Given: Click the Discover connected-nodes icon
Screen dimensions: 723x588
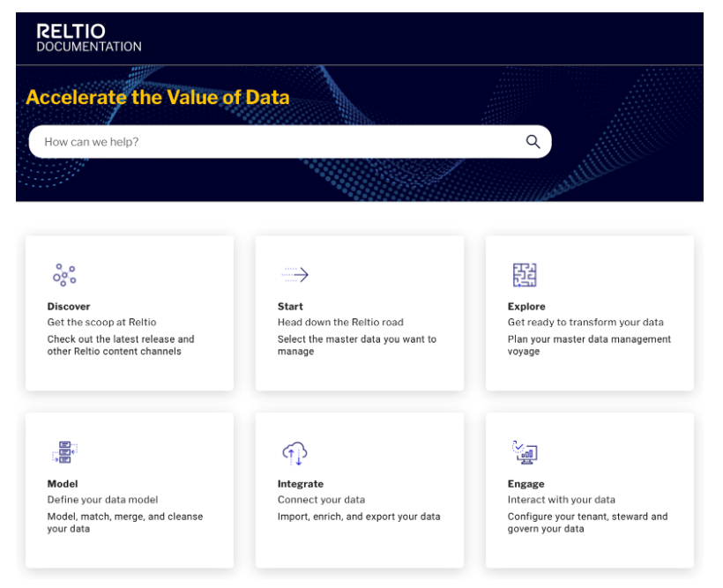Looking at the screenshot, I should 64,275.
